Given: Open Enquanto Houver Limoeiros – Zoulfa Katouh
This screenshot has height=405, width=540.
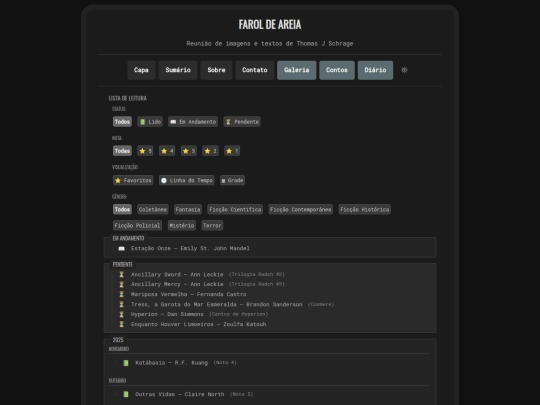Looking at the screenshot, I should pyautogui.click(x=198, y=324).
